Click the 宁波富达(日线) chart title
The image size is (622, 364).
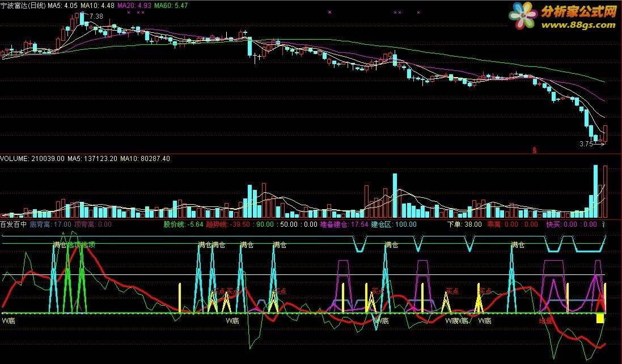coord(23,6)
